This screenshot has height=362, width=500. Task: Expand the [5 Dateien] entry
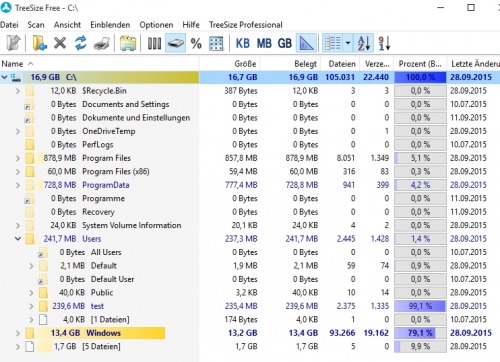pyautogui.click(x=18, y=347)
